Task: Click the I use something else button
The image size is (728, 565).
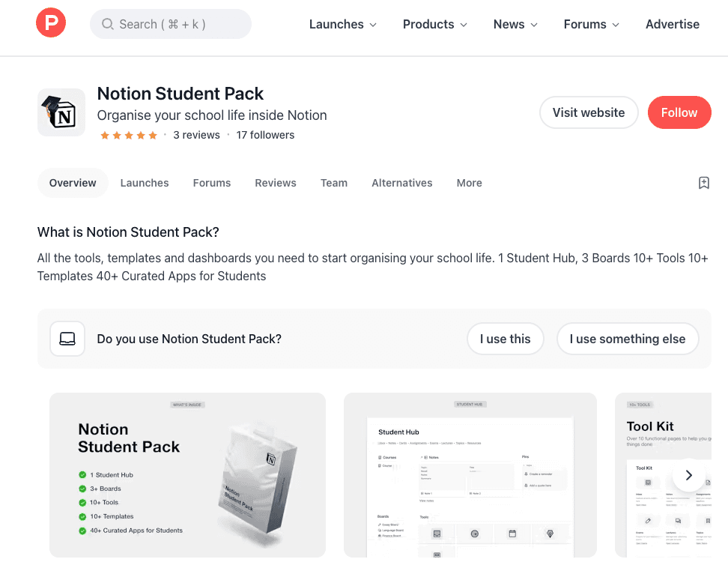Action: (x=627, y=339)
